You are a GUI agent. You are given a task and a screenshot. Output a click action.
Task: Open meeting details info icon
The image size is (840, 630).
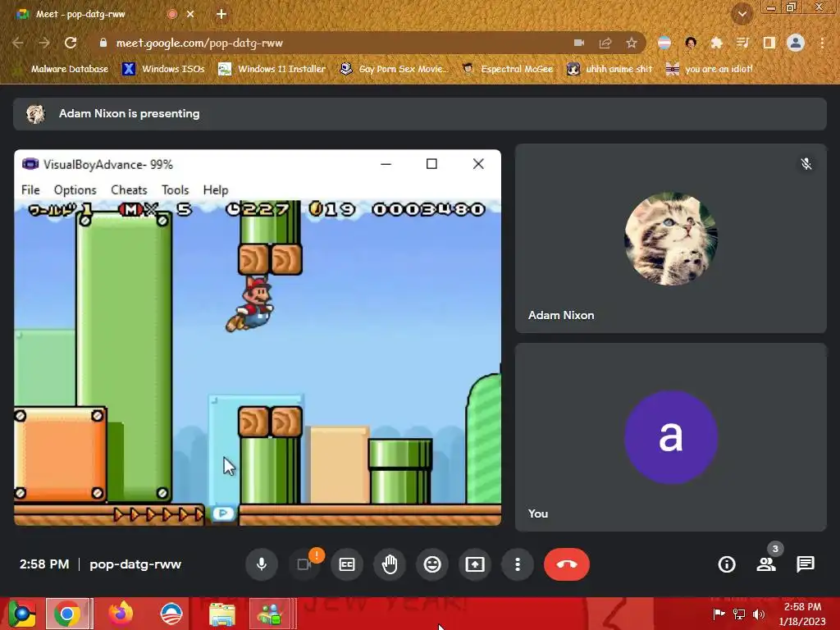coord(727,564)
